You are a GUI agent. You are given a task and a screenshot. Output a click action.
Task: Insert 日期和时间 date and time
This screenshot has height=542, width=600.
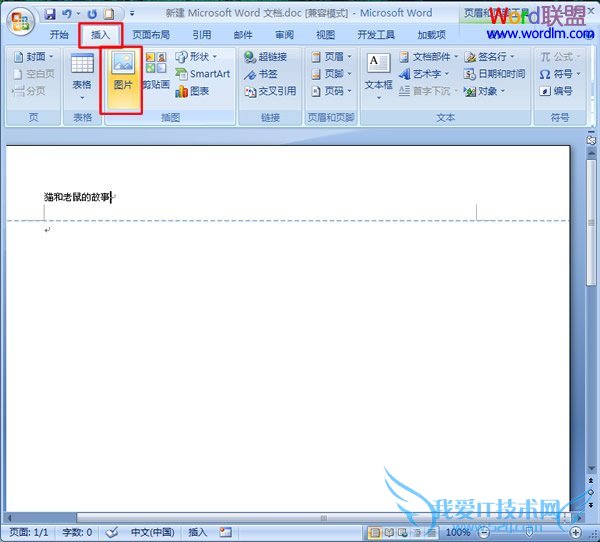[494, 74]
